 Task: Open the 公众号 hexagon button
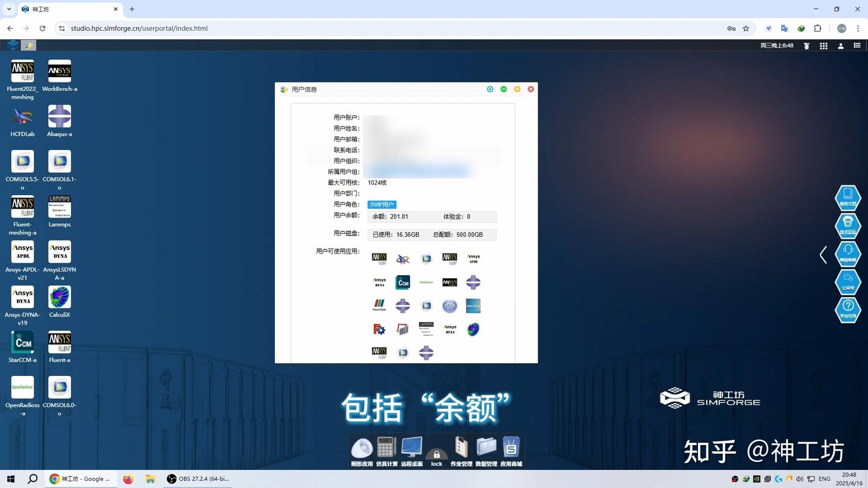848,282
